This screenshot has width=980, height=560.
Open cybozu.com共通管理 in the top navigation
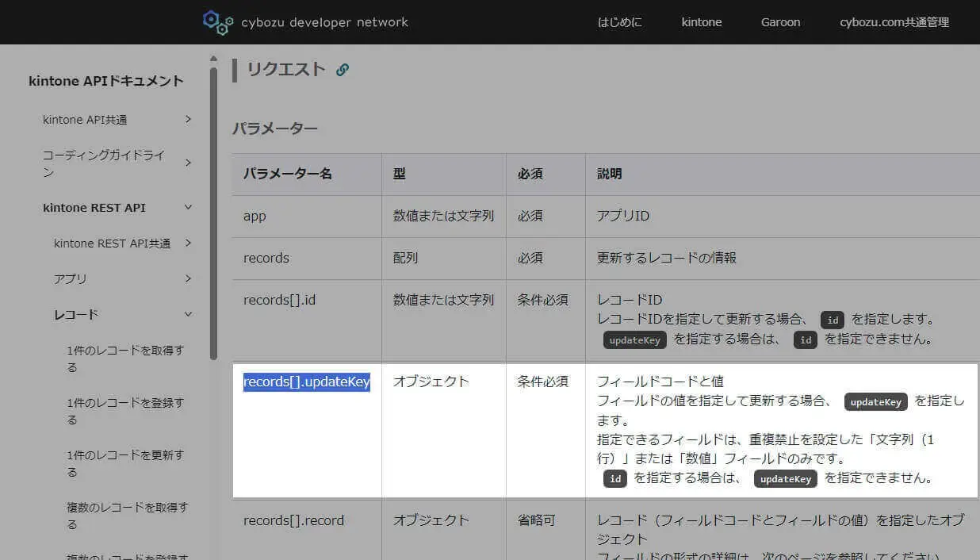point(894,22)
